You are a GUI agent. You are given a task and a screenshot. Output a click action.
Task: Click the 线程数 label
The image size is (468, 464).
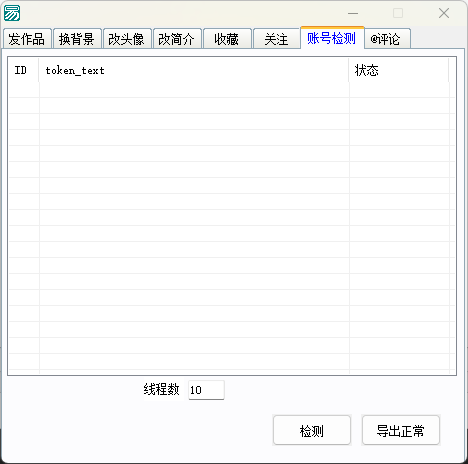tap(162, 389)
